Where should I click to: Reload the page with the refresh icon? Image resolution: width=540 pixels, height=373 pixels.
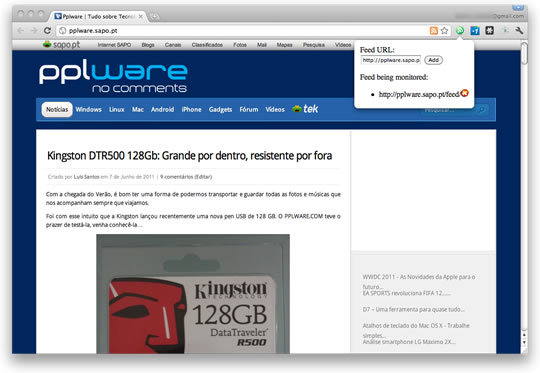tap(47, 31)
